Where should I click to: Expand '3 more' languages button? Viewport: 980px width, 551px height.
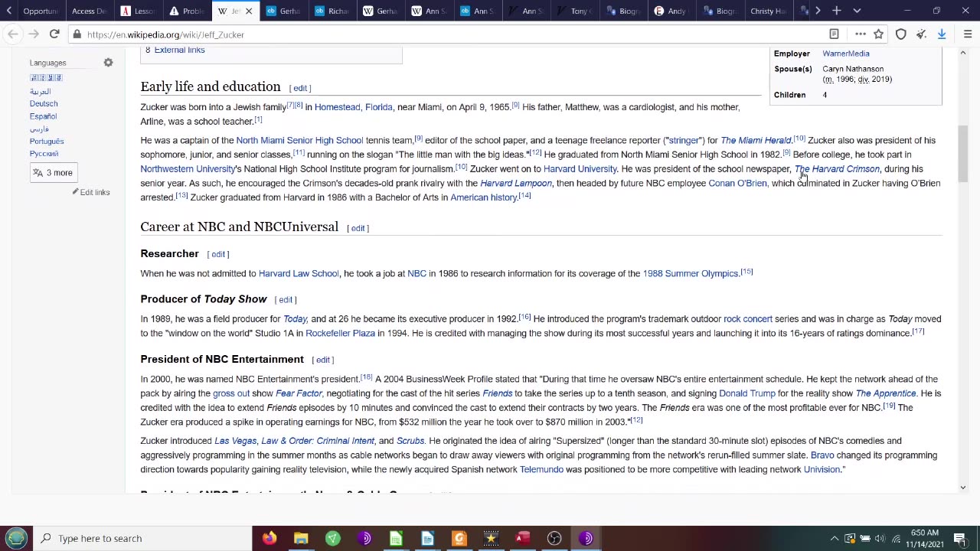(53, 173)
